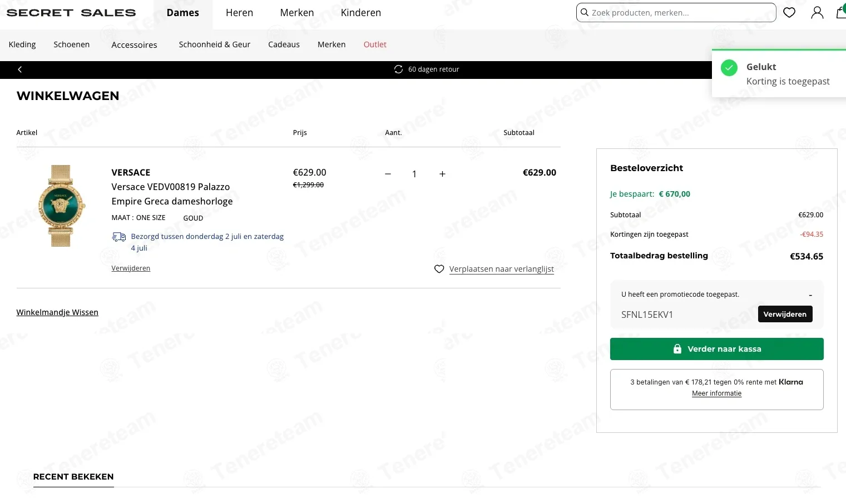This screenshot has width=846, height=504.
Task: Click Verder naar kassa button
Action: [x=716, y=349]
